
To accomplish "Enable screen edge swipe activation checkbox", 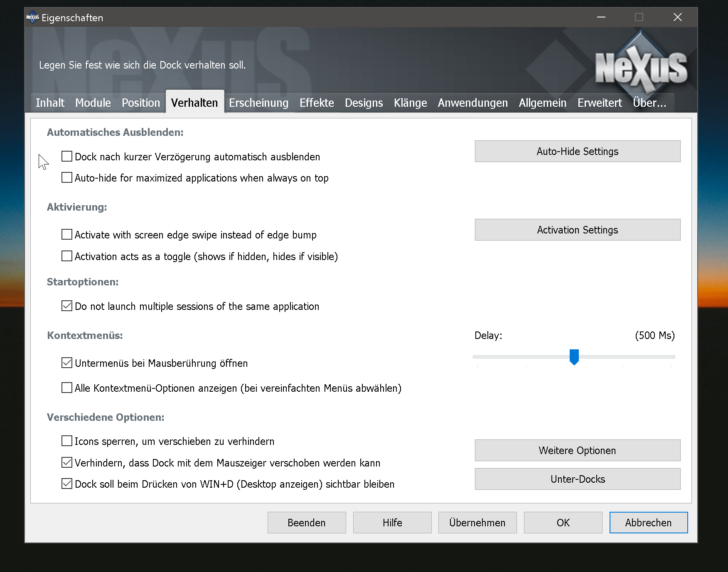I will coord(67,235).
